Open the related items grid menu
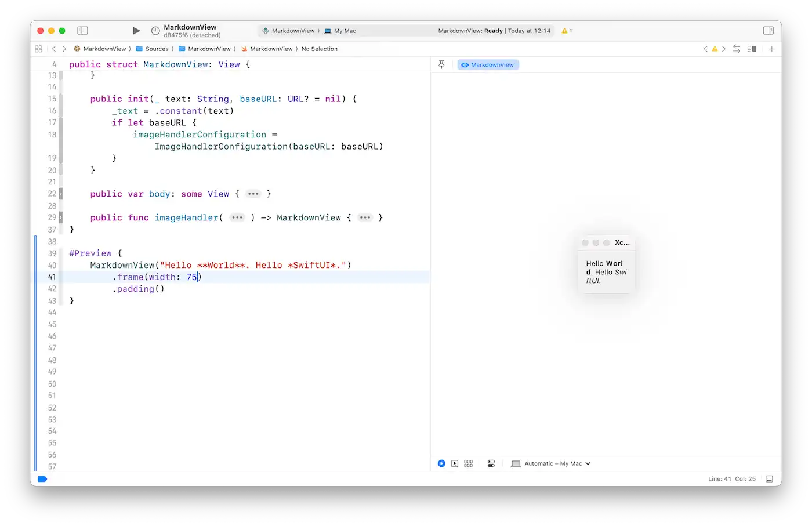812x526 pixels. tap(38, 49)
